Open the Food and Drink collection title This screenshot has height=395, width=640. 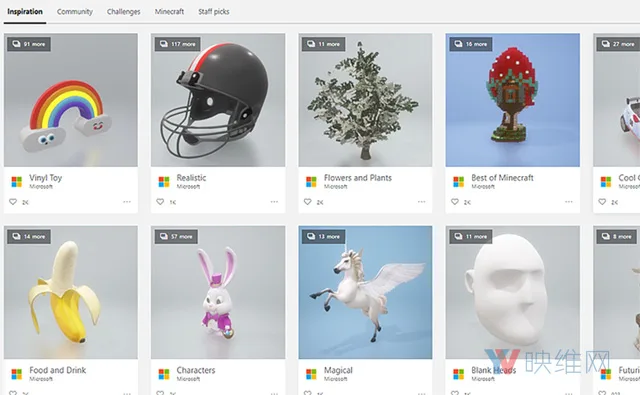point(58,370)
